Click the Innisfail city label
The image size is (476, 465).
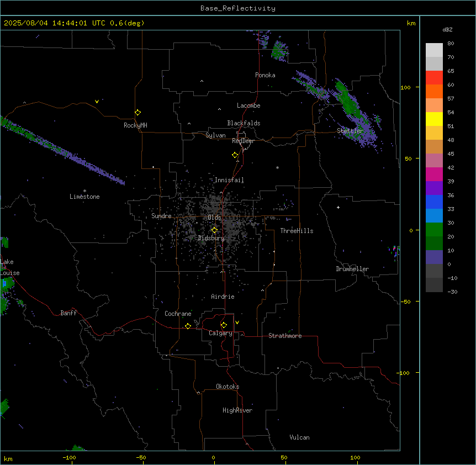tap(229, 180)
